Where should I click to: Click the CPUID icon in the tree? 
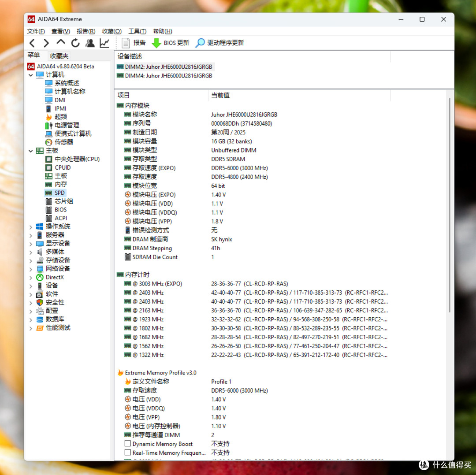48,167
